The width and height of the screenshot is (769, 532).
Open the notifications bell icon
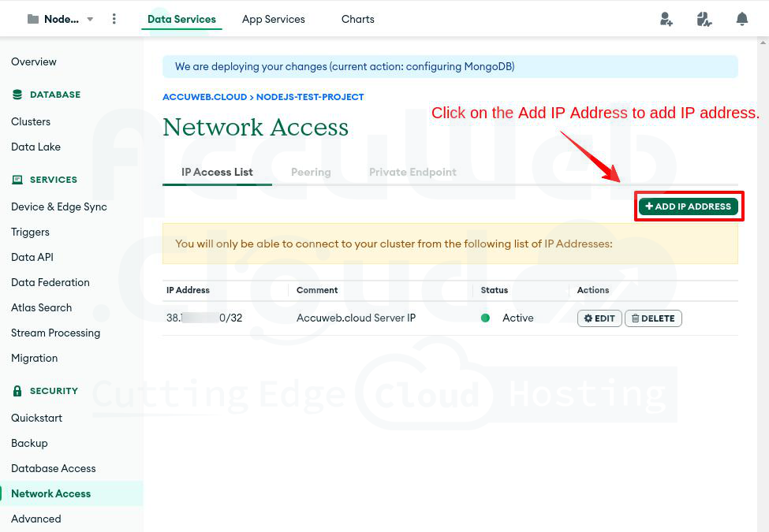(x=742, y=19)
